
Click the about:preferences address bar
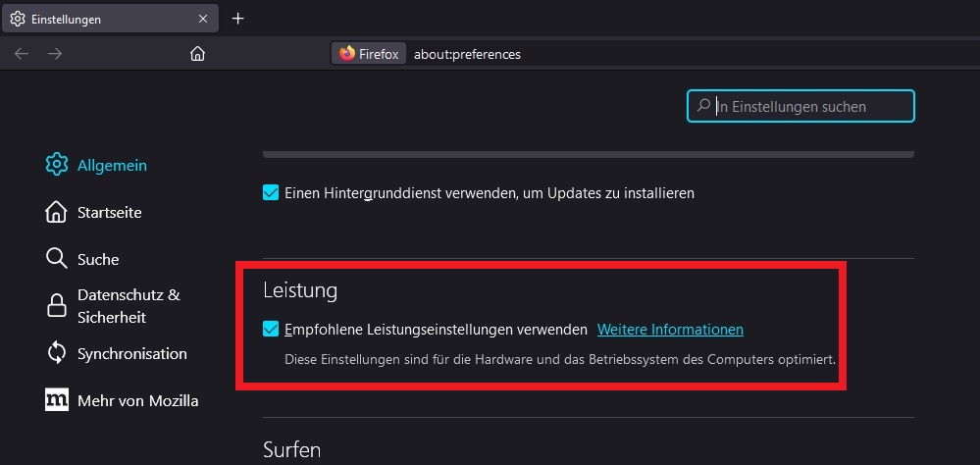(589, 54)
